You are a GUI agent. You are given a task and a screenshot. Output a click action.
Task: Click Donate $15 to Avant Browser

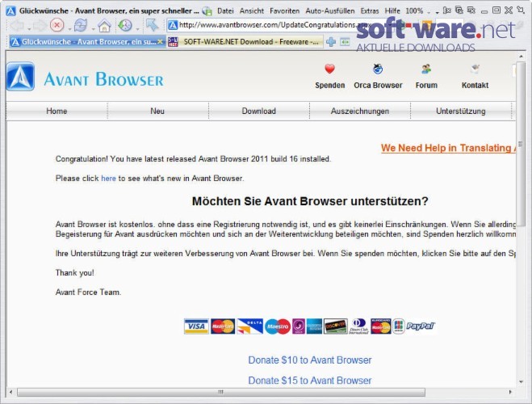310,381
